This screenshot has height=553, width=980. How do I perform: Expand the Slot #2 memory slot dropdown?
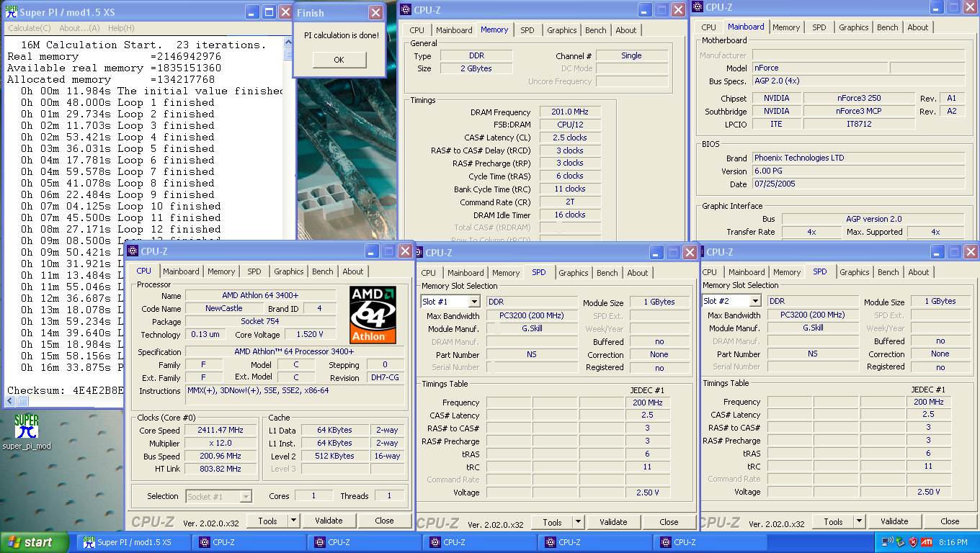pos(755,301)
